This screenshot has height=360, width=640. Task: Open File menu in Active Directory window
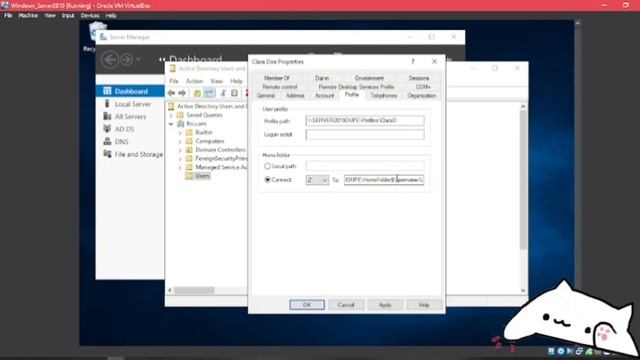tap(174, 81)
